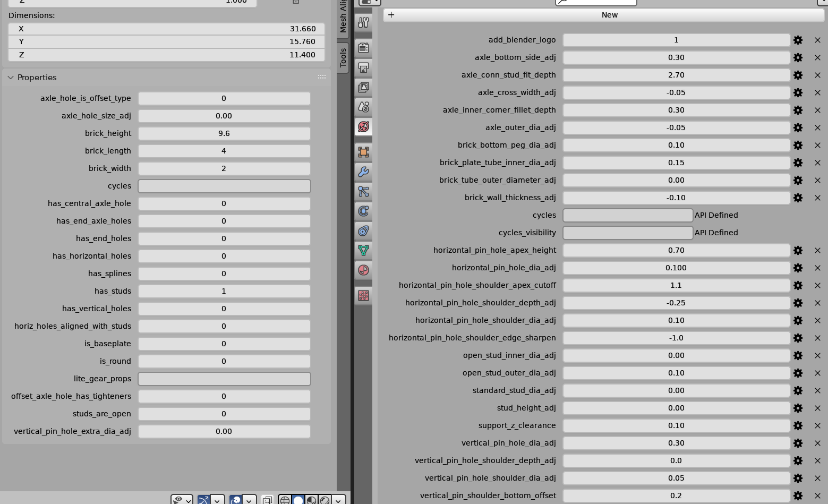The image size is (828, 504).
Task: Open gear settings for axle_cross_width_adj
Action: [x=798, y=92]
